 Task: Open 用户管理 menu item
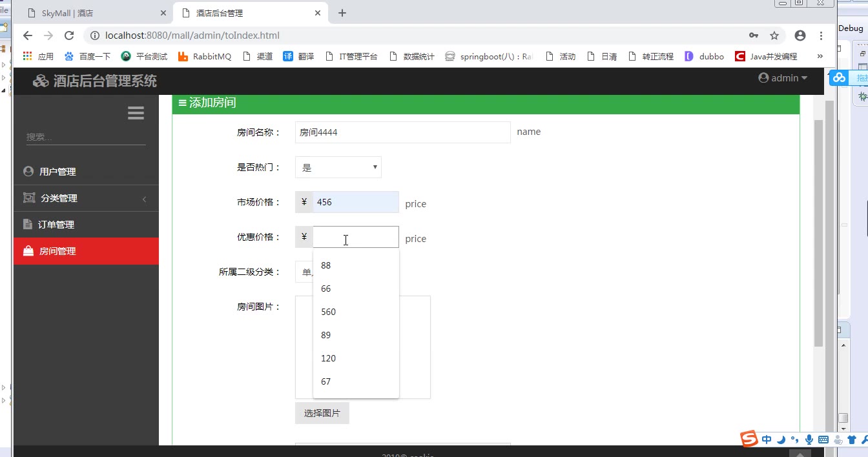coord(86,172)
